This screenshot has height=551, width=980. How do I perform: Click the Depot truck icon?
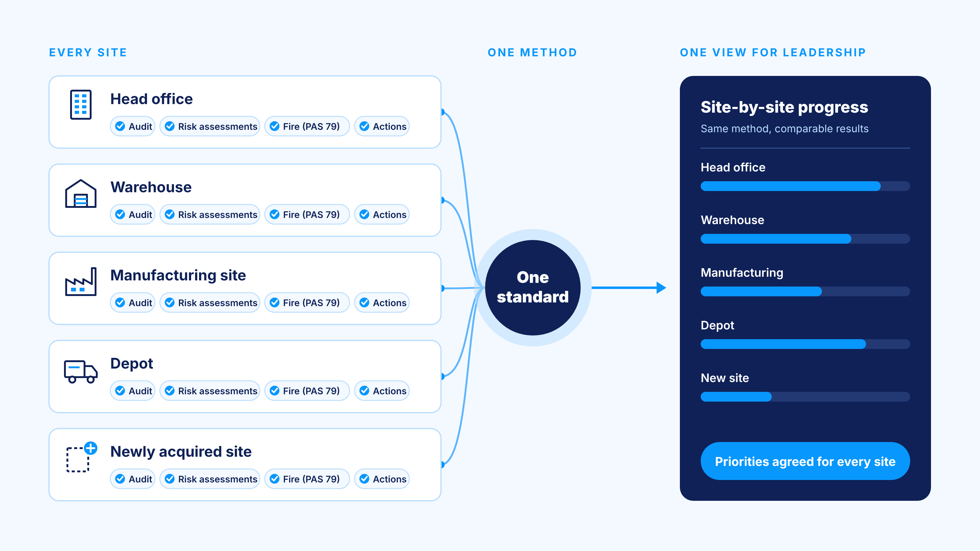(x=81, y=372)
